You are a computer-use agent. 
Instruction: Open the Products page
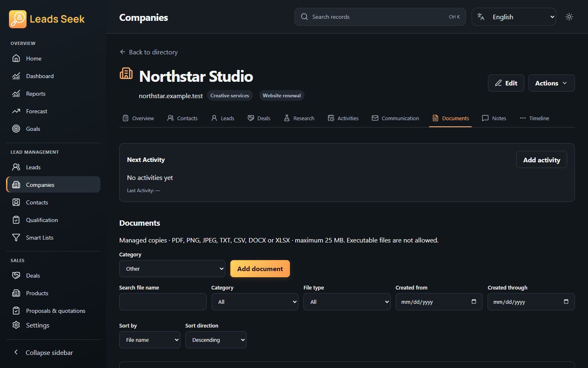(53, 293)
